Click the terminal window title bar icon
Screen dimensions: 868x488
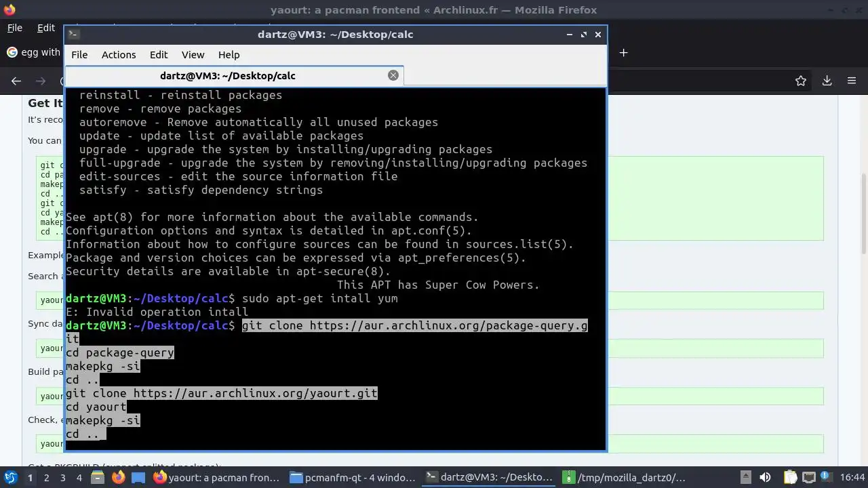coord(74,34)
